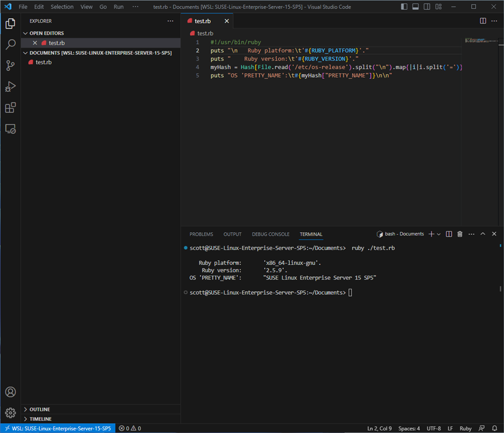
Task: Open the Extensions view
Action: tap(10, 108)
